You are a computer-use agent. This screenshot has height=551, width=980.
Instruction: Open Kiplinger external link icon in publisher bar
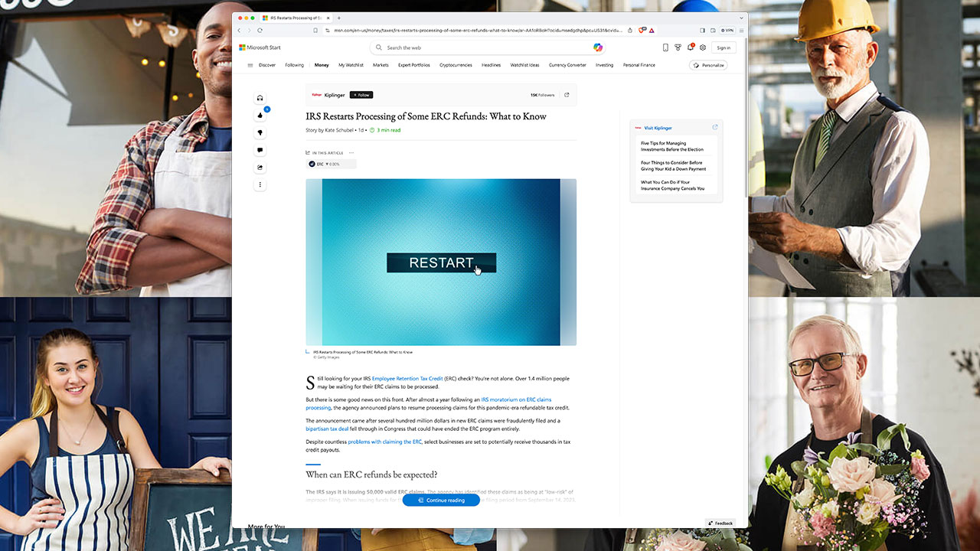click(x=567, y=95)
